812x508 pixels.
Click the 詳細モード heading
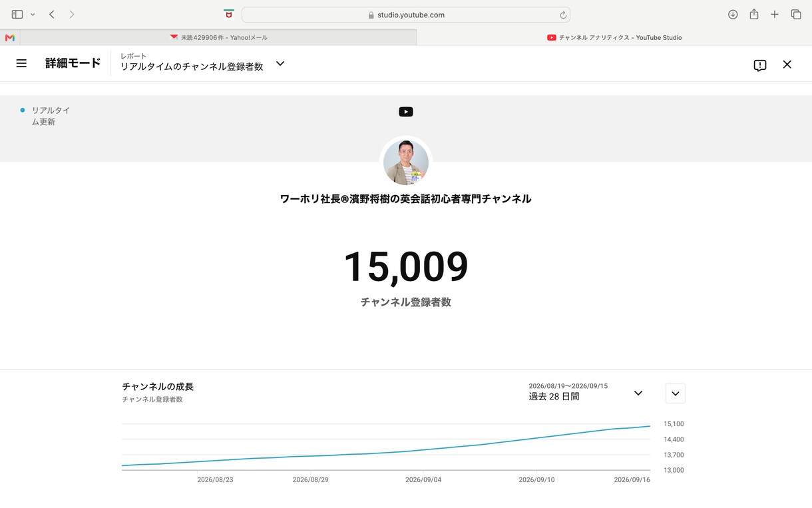[x=73, y=63]
